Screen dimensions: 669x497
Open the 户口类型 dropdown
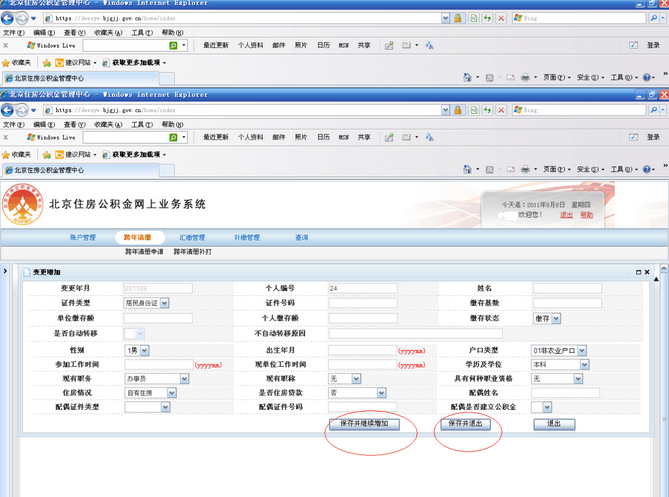pos(582,350)
